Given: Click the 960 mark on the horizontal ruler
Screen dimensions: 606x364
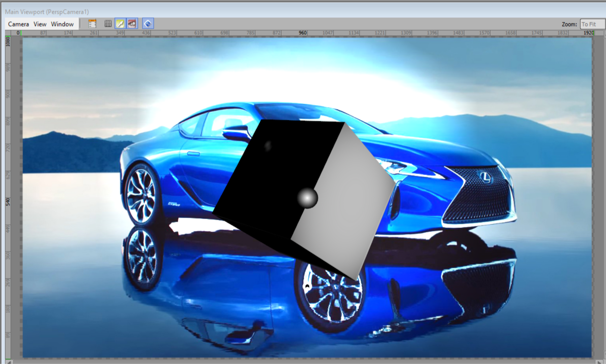Looking at the screenshot, I should click(302, 33).
